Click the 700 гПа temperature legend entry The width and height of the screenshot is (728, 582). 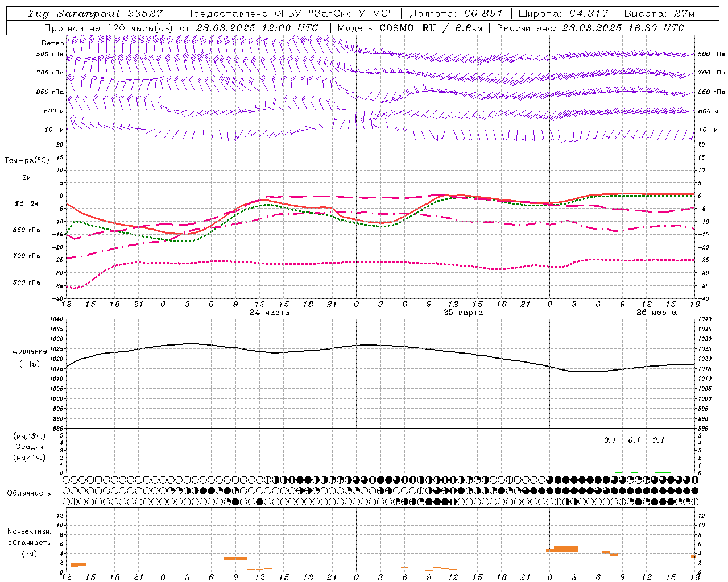pos(26,256)
